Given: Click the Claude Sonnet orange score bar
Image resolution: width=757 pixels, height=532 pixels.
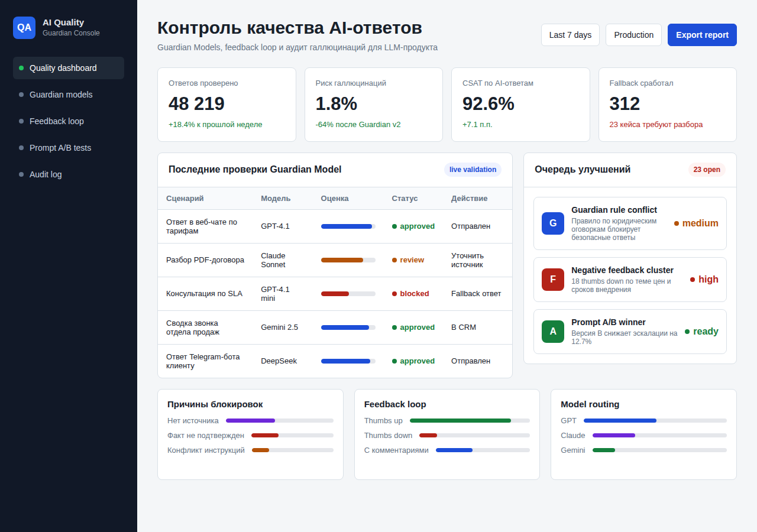Looking at the screenshot, I should coord(348,260).
